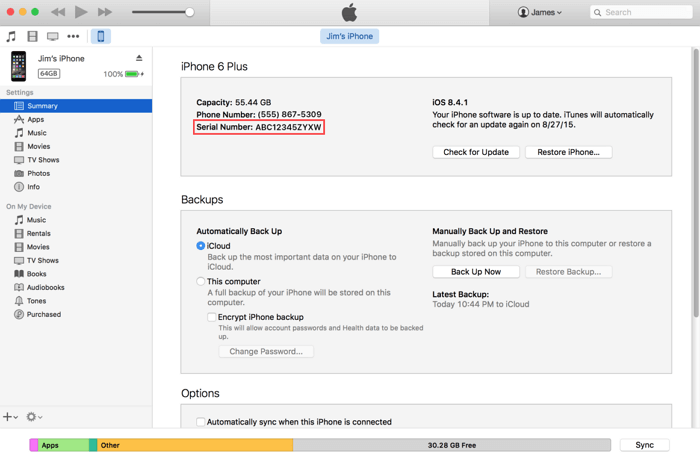The image size is (700, 460).
Task: Click the iPhone device button in toolbar
Action: point(101,37)
